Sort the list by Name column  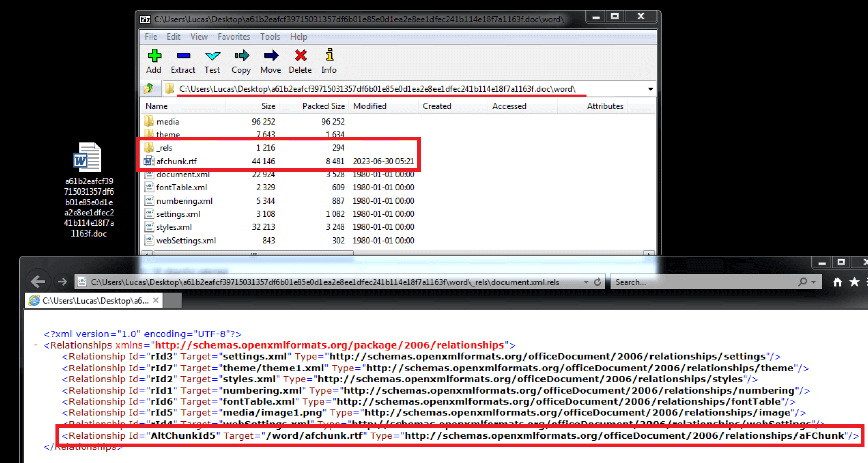tap(157, 106)
